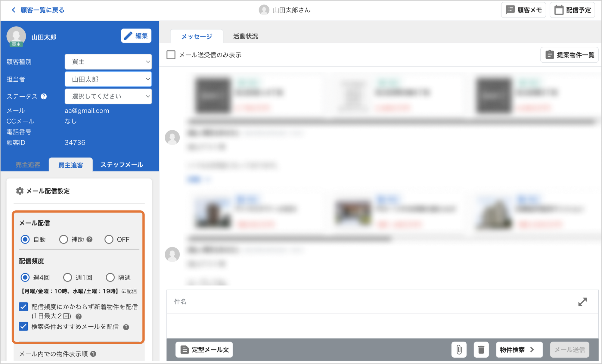Screen dimensions: 602x364
Task: Open the 配信予定 calendar button
Action: [x=573, y=10]
